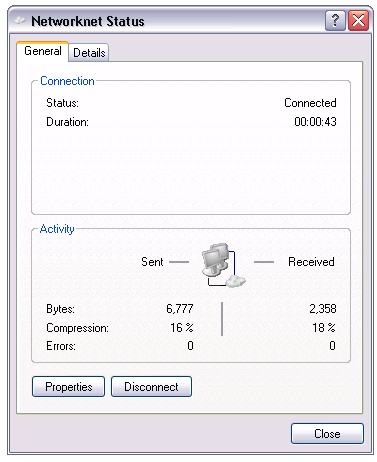The width and height of the screenshot is (377, 462).
Task: Click the question mark help button
Action: tap(335, 21)
